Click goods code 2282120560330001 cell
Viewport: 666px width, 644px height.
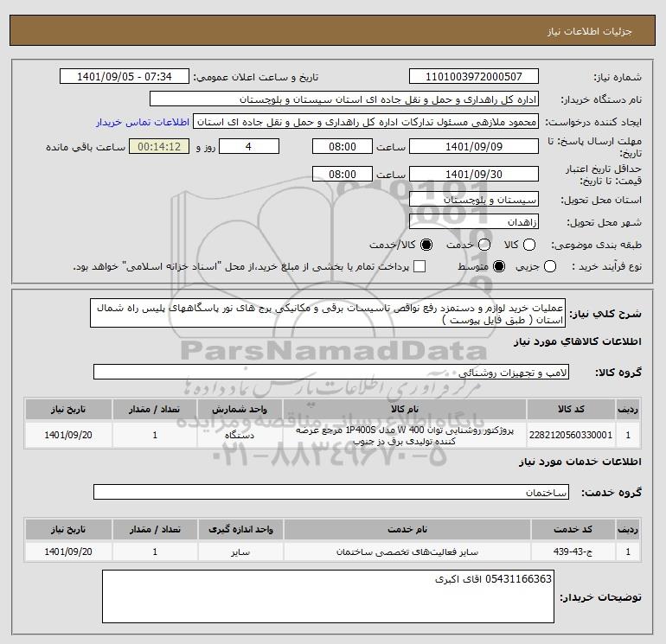[x=571, y=435]
